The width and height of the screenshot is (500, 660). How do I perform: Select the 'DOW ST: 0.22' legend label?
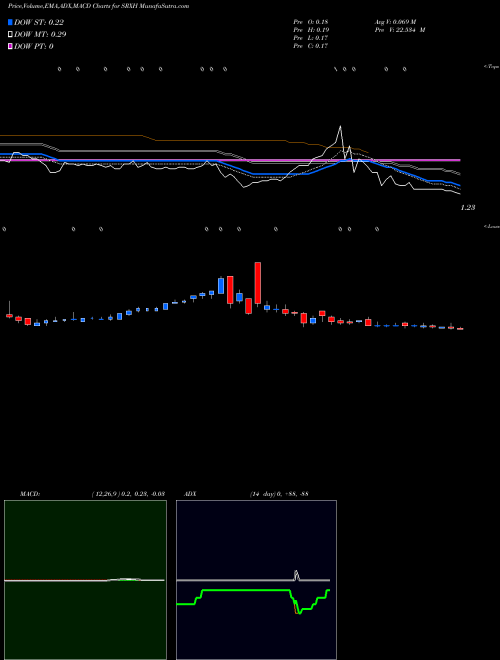point(39,22)
